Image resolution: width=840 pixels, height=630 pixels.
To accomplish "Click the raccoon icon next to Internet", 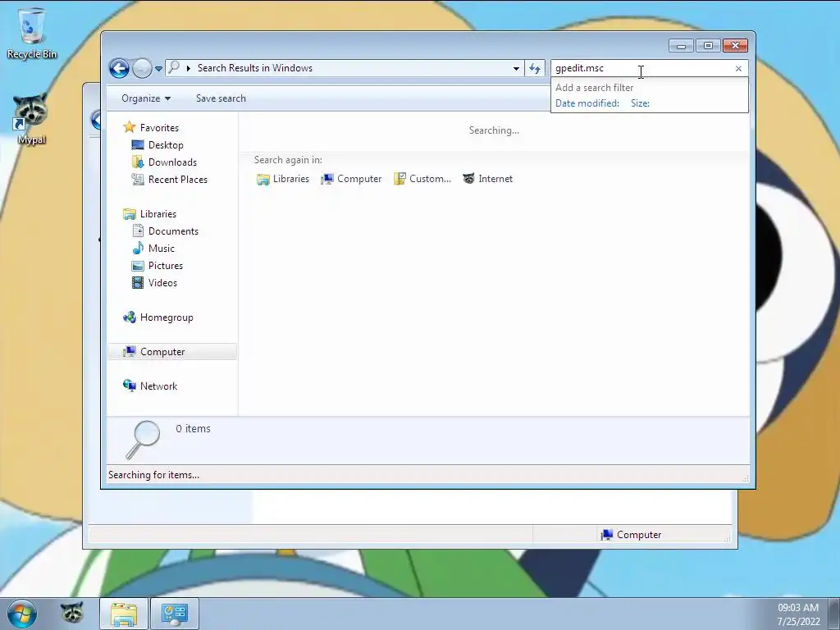I will (468, 178).
